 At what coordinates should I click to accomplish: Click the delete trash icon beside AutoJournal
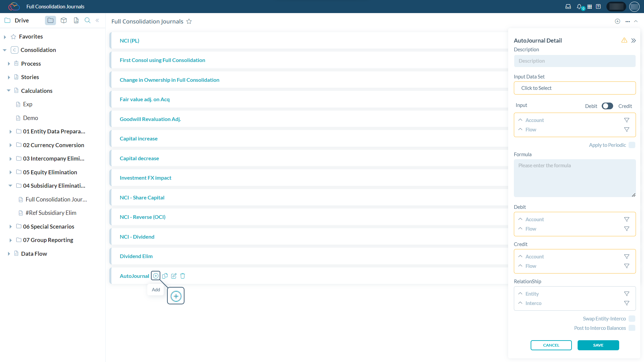[182, 276]
